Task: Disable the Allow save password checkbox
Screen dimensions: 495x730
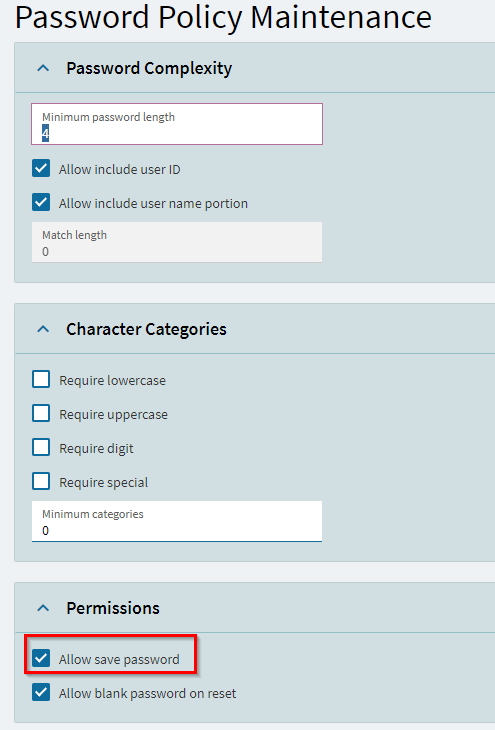Action: coord(41,658)
